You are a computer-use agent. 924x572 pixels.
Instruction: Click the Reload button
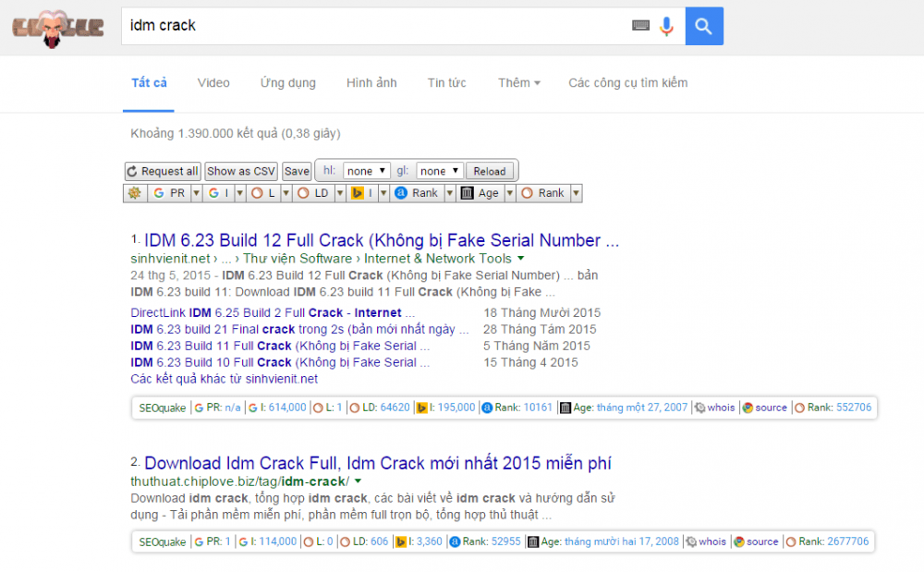(x=490, y=171)
